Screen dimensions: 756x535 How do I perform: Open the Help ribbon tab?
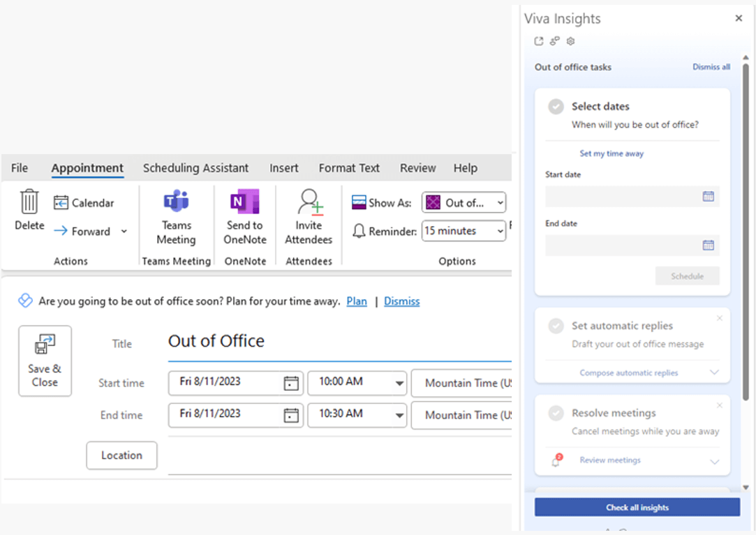coord(466,167)
